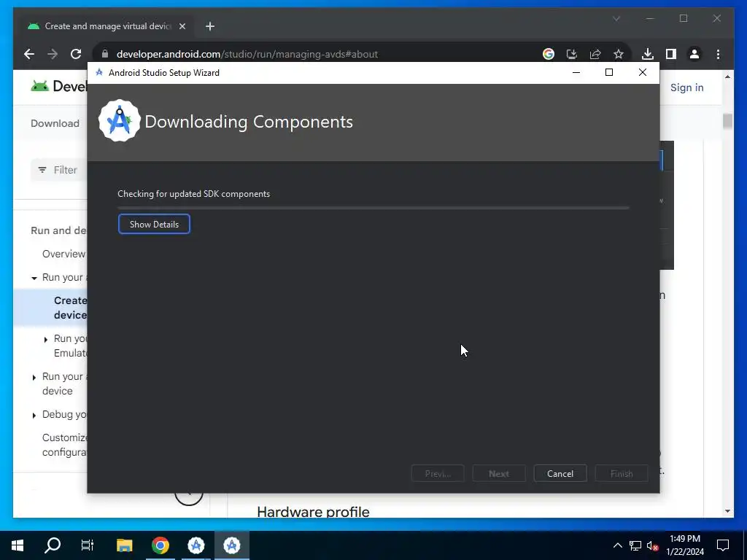Click Sign in on the Android Developers page
Viewport: 747px width, 560px height.
(686, 87)
